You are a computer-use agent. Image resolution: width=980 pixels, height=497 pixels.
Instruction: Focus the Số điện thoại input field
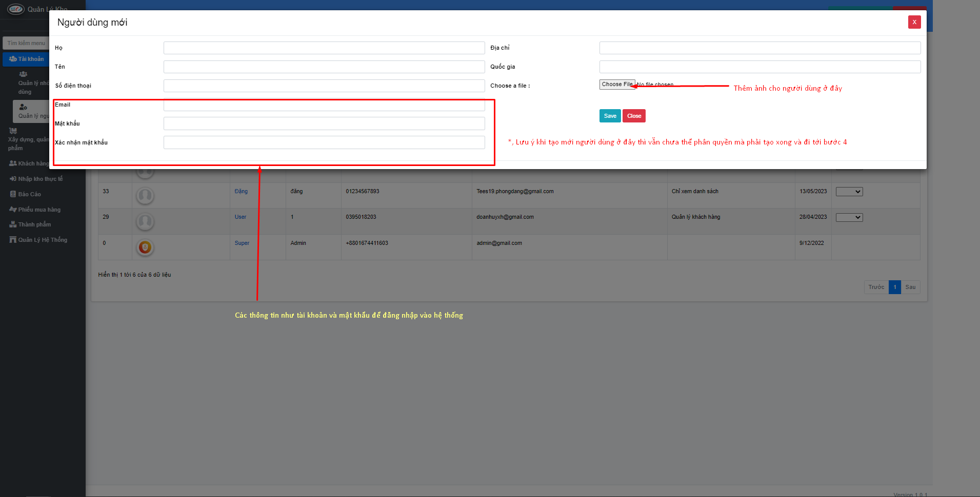(x=324, y=86)
